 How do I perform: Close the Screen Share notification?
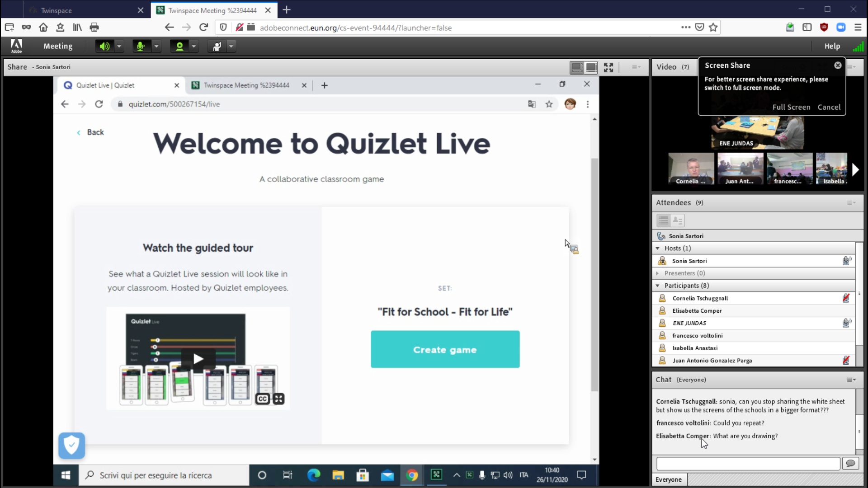click(838, 66)
